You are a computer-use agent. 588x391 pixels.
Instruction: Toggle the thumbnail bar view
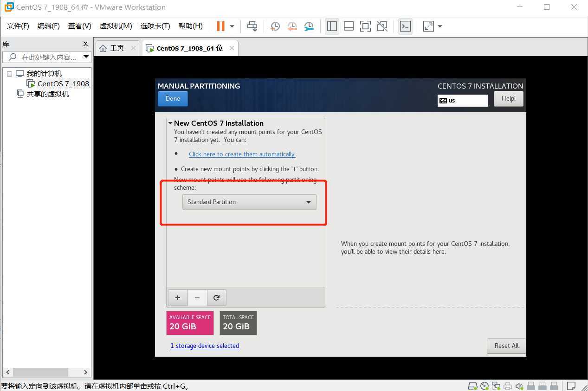349,26
